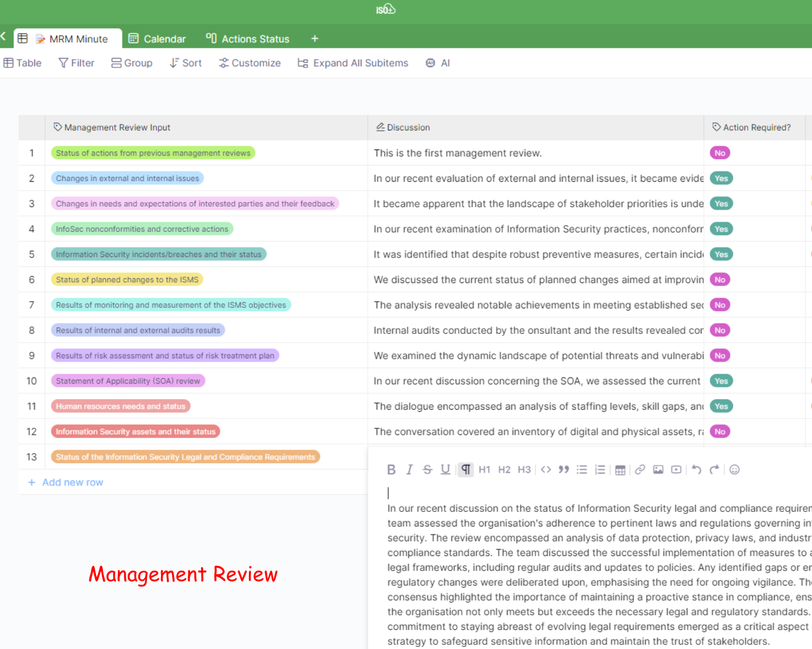Viewport: 812px width, 649px height.
Task: Add new row to the table
Action: coord(66,482)
